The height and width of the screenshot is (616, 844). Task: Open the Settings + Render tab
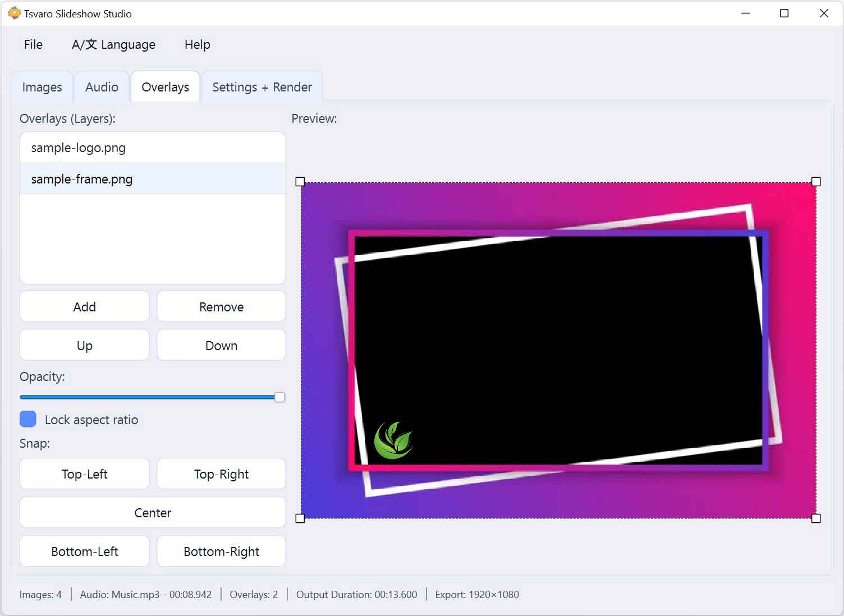262,87
